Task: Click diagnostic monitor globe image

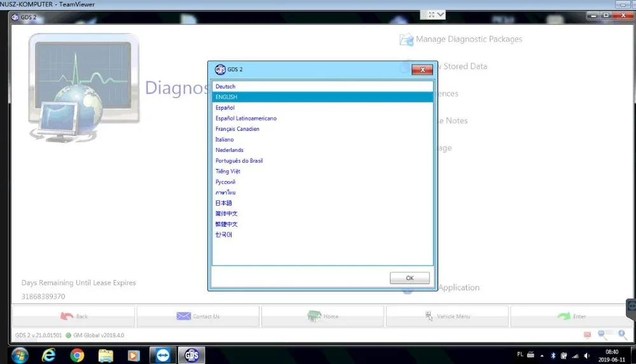Action: pos(83,88)
